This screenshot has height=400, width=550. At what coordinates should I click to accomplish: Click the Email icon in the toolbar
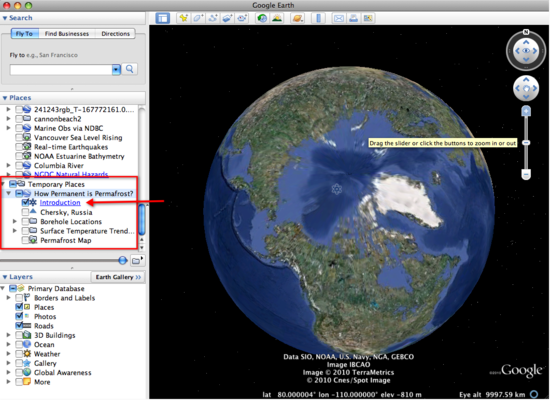[x=338, y=18]
